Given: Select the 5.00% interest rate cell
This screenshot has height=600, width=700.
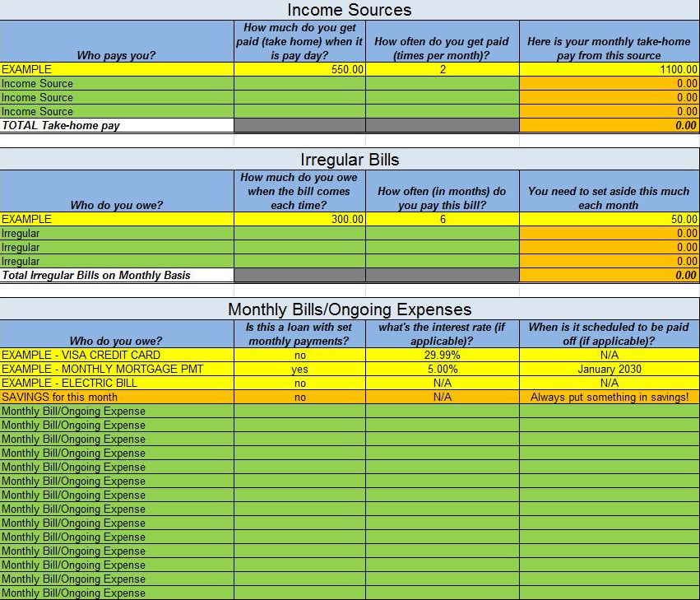Looking at the screenshot, I should [443, 369].
